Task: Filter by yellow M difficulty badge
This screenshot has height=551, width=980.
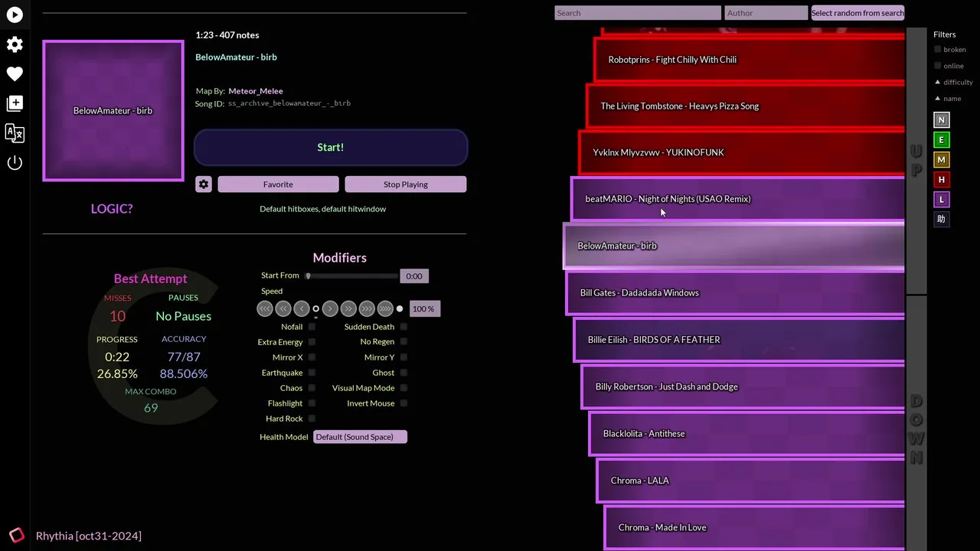Action: click(942, 160)
